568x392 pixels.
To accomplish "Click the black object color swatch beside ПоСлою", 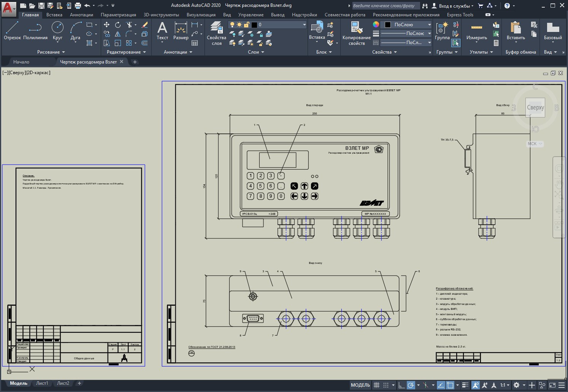I will (x=388, y=25).
